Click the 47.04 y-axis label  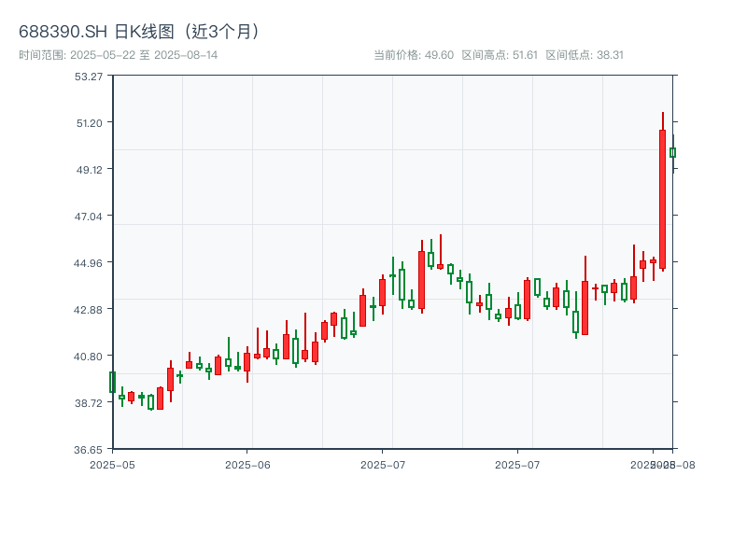coord(89,217)
